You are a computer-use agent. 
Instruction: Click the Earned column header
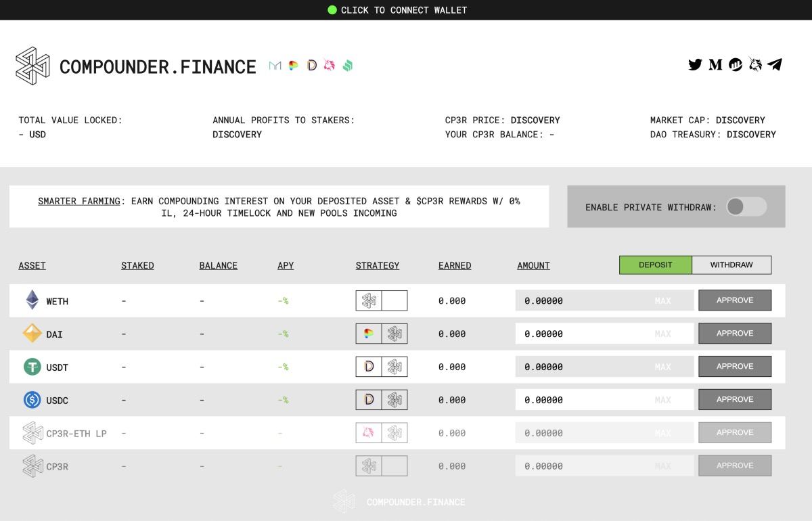[455, 266]
